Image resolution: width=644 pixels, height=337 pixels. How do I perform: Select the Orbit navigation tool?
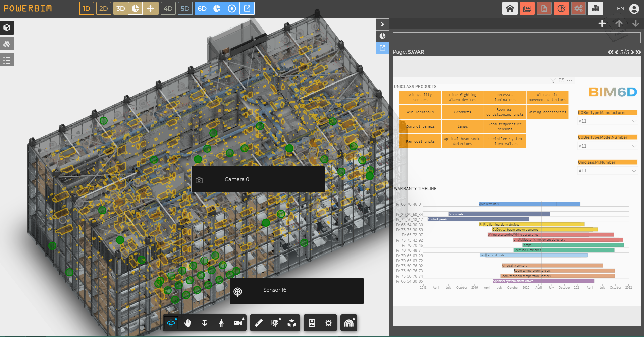[x=171, y=323]
